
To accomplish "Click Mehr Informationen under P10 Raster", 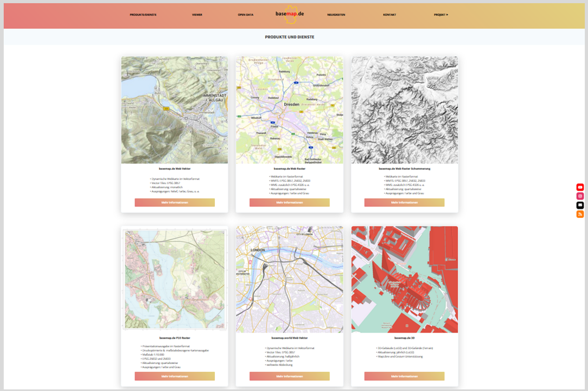I will (x=175, y=376).
